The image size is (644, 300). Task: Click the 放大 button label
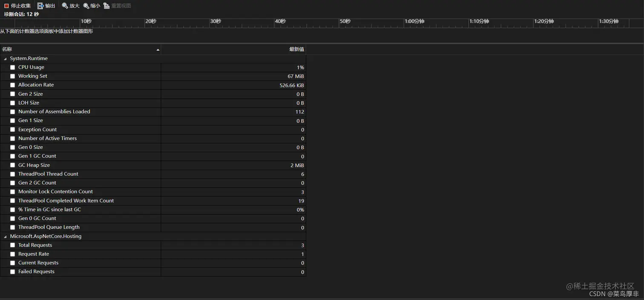click(x=75, y=6)
